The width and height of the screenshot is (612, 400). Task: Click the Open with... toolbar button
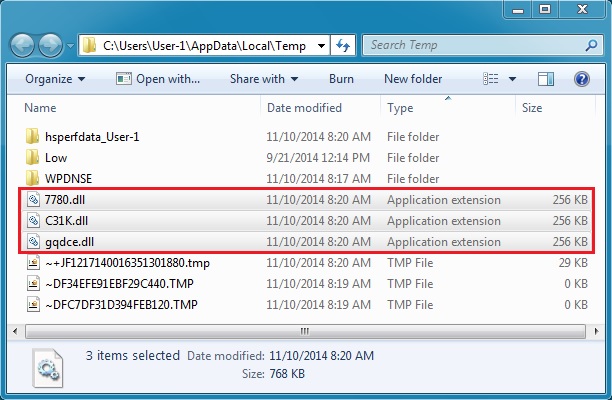pos(158,79)
